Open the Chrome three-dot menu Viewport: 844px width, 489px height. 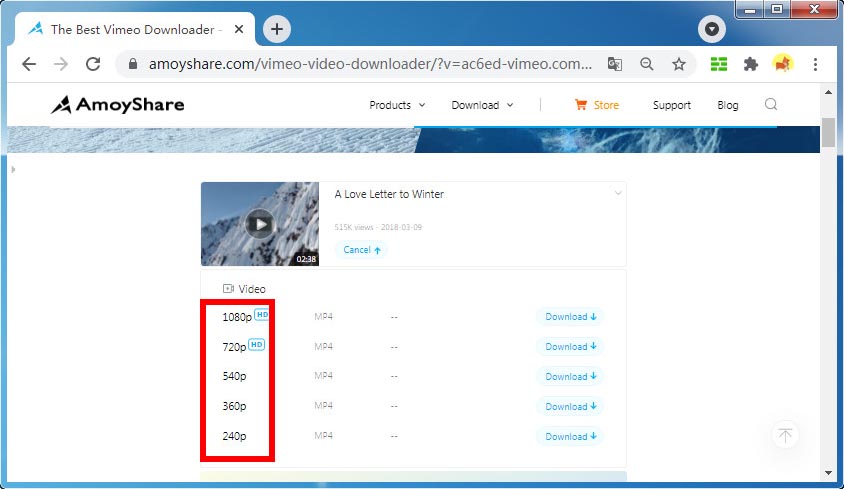815,64
